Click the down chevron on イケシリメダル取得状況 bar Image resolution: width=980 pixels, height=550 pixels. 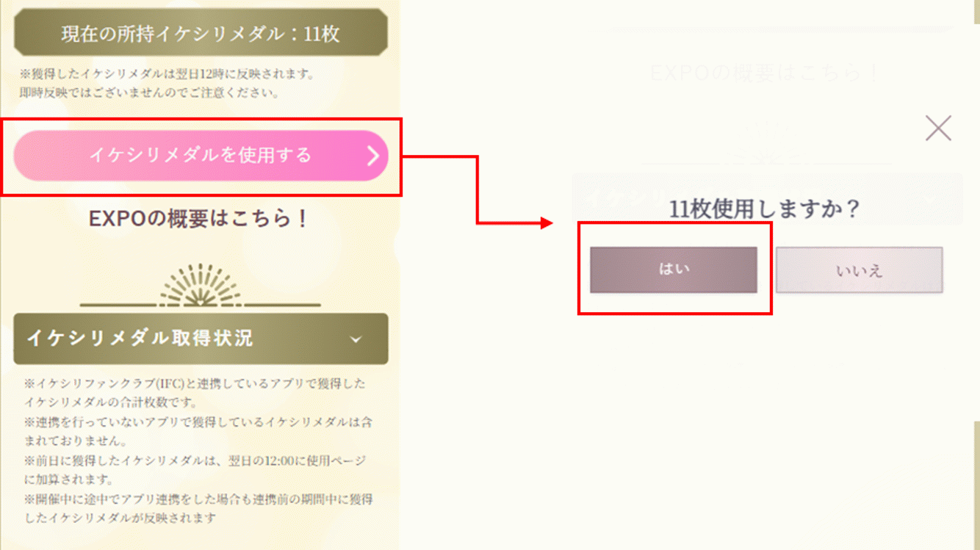click(x=356, y=339)
